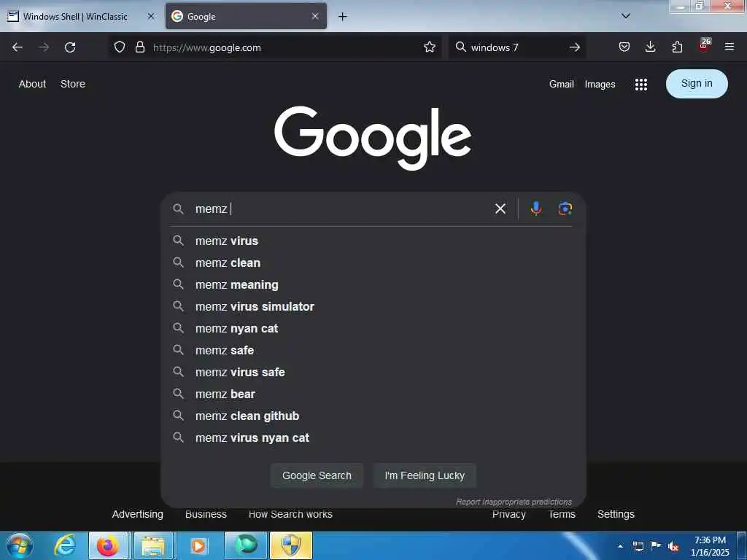Switch to the Windows Shell WinClassic tab
Screen dimensions: 747x560
75,16
